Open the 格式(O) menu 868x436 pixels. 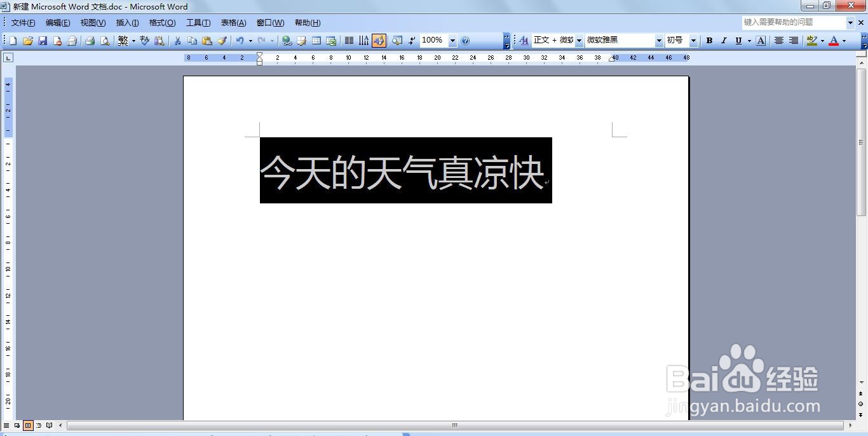(x=162, y=23)
